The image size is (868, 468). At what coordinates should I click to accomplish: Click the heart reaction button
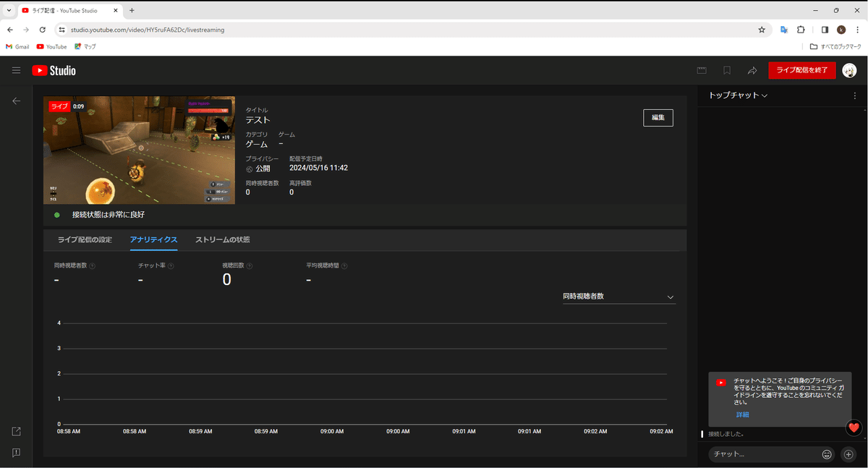(x=854, y=427)
